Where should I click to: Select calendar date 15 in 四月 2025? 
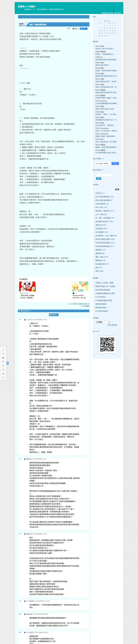click(104, 30)
